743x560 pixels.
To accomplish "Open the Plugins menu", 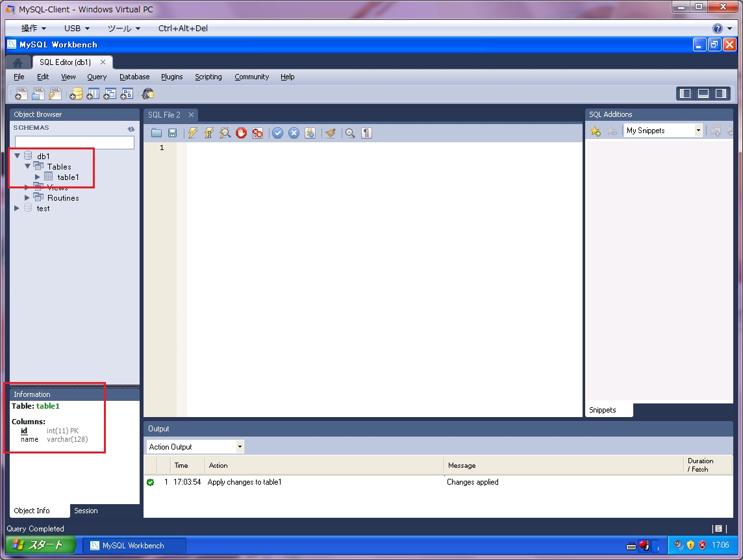I will click(171, 77).
